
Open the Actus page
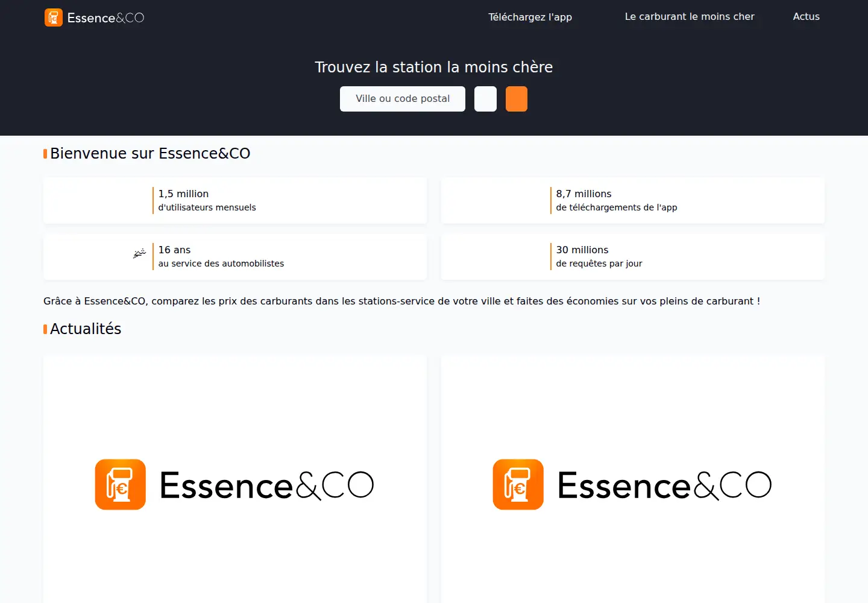coord(806,17)
